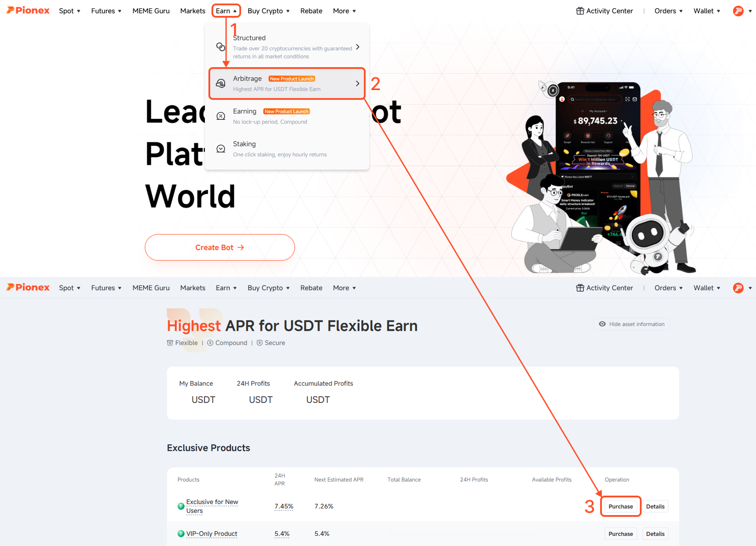The image size is (756, 546).
Task: Click the gift icon beside lower Activity Center
Action: (580, 288)
